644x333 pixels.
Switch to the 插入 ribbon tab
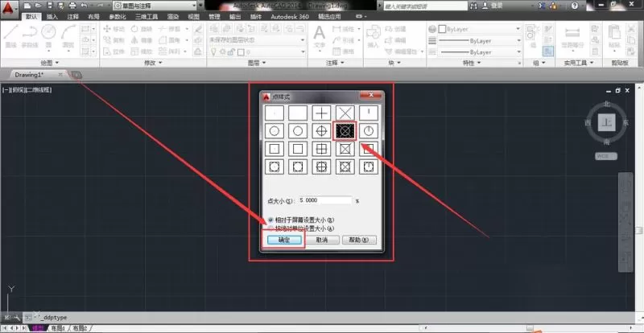coord(52,17)
